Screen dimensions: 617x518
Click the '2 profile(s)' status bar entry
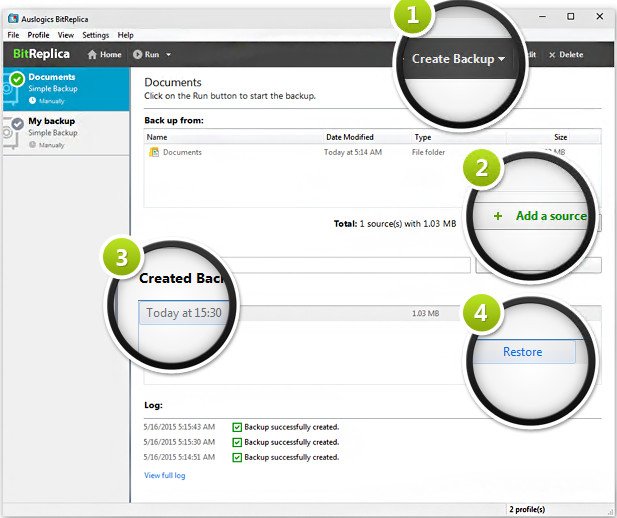point(527,509)
